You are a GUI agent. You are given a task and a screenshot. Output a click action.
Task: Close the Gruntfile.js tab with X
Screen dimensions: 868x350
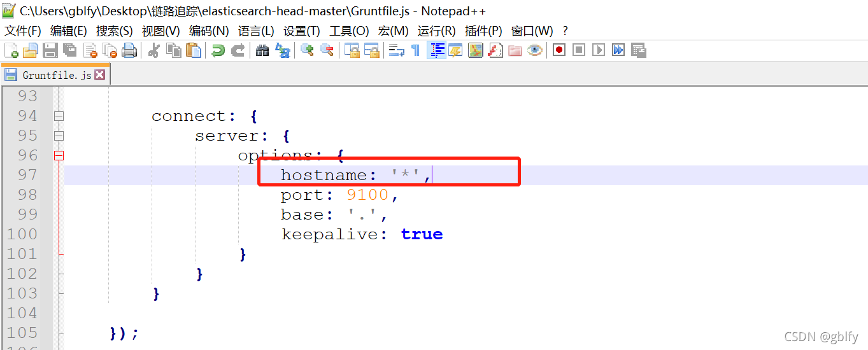pos(100,75)
